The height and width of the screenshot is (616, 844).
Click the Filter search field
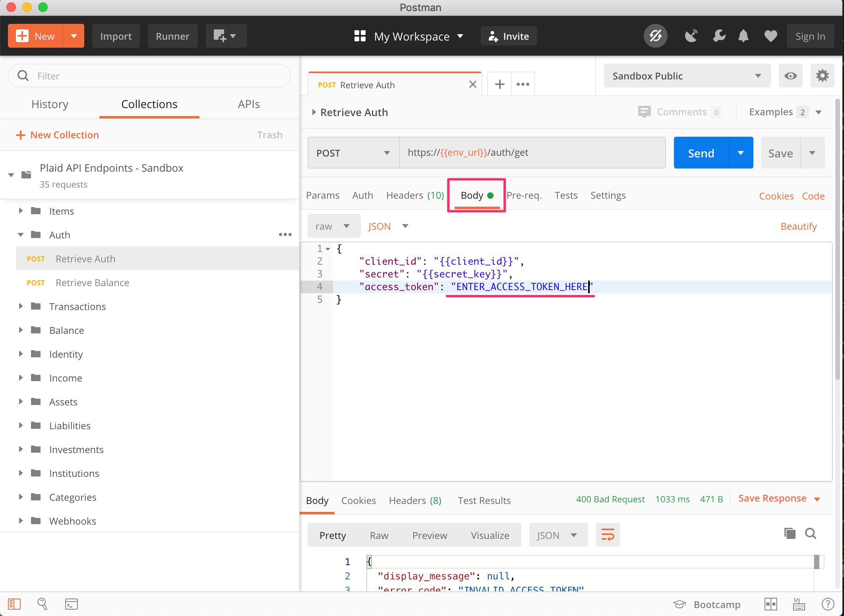149,76
